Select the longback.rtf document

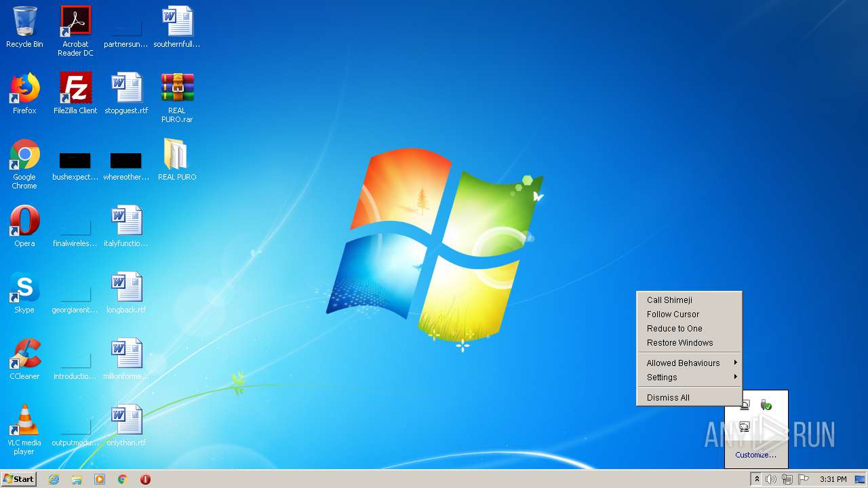[126, 293]
